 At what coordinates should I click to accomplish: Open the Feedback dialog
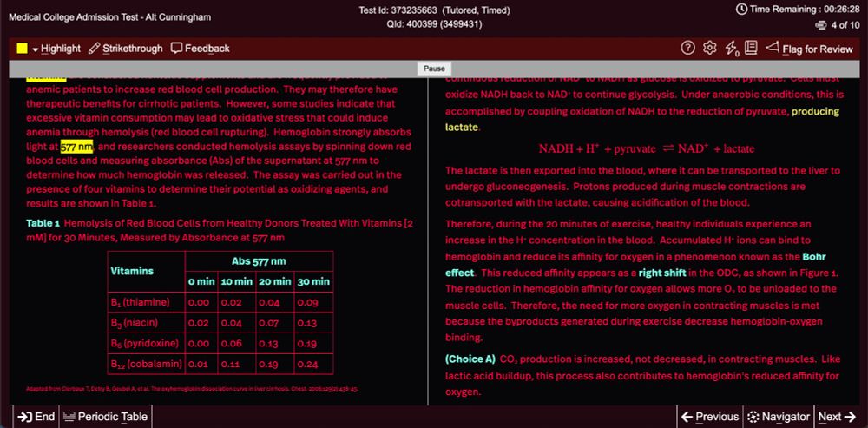[x=201, y=49]
